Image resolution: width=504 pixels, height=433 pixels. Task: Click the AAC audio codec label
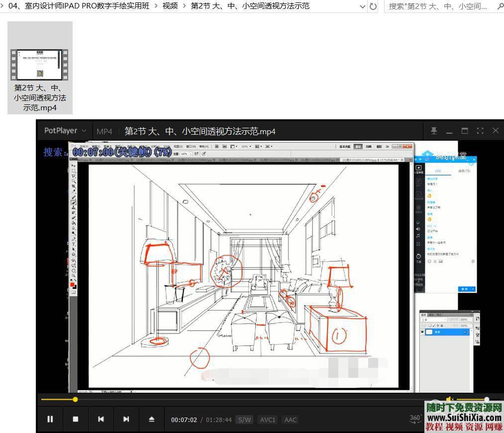tap(290, 420)
